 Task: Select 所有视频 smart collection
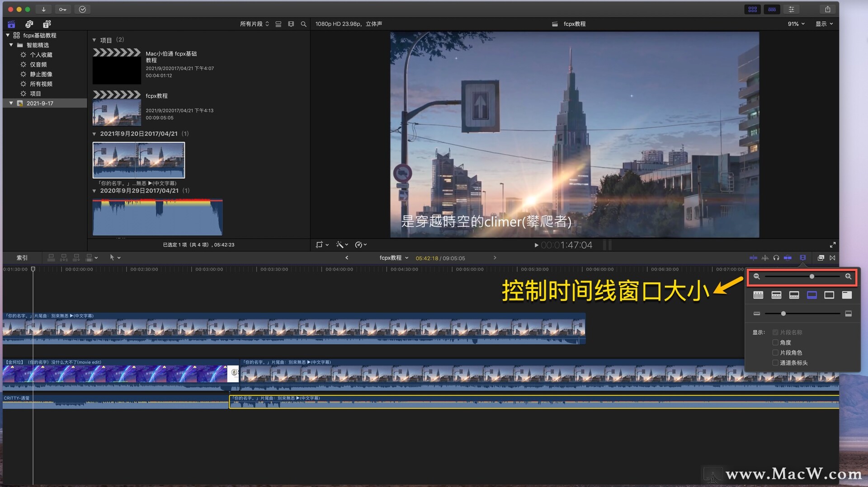pos(41,84)
